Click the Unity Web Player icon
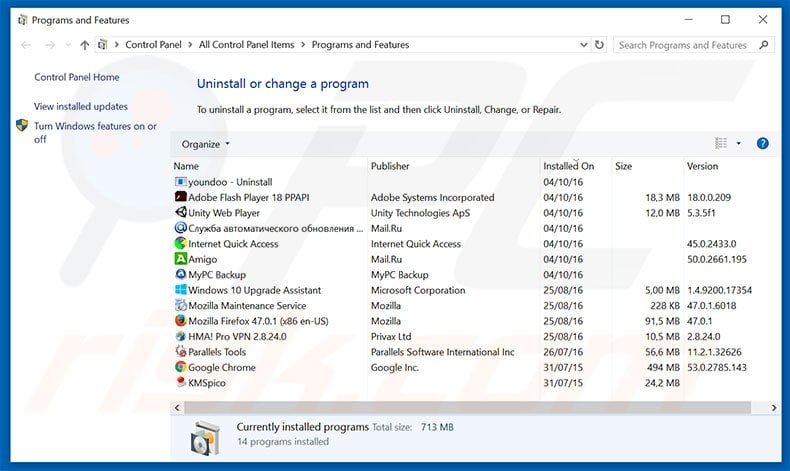 pos(180,213)
